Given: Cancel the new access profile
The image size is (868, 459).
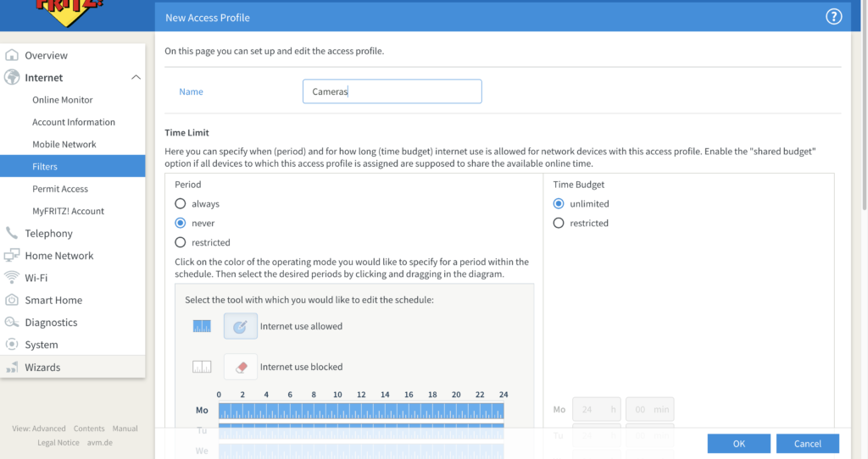Looking at the screenshot, I should (x=807, y=444).
